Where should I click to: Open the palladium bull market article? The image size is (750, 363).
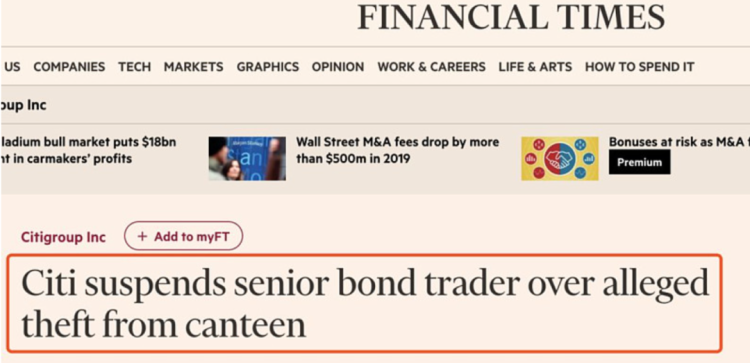click(88, 150)
